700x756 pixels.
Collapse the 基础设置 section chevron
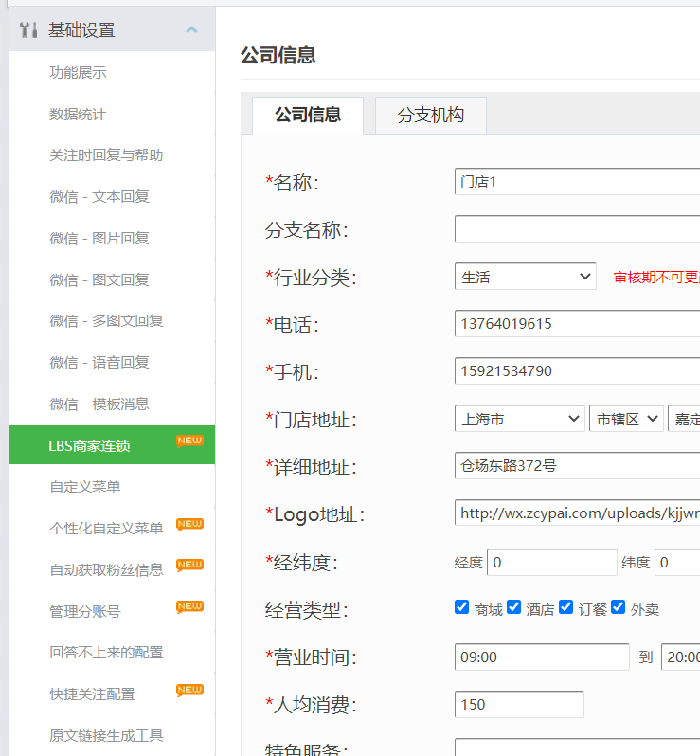191,30
